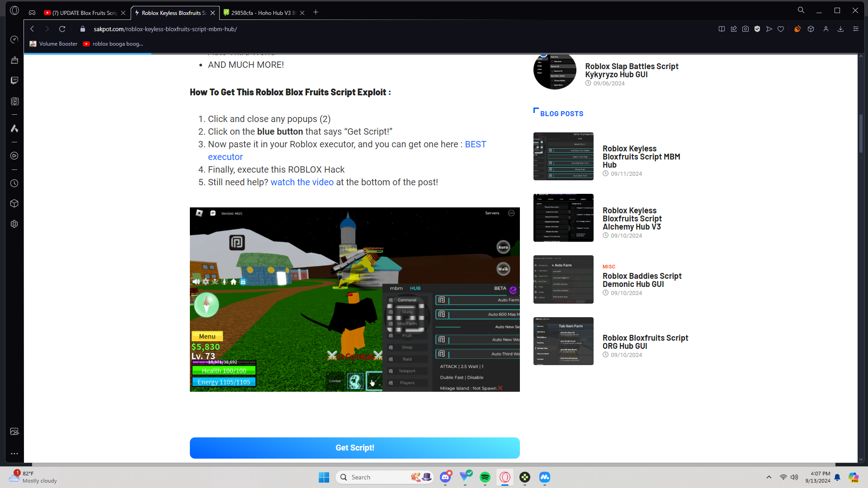The image size is (868, 488).
Task: Open the weather widget showing 82°F
Action: coord(33,477)
